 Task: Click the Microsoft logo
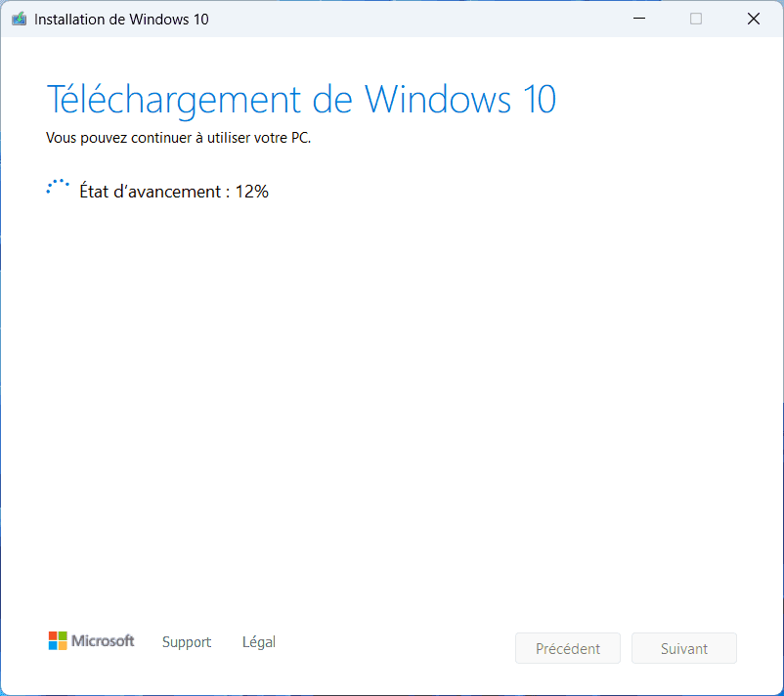coord(91,641)
